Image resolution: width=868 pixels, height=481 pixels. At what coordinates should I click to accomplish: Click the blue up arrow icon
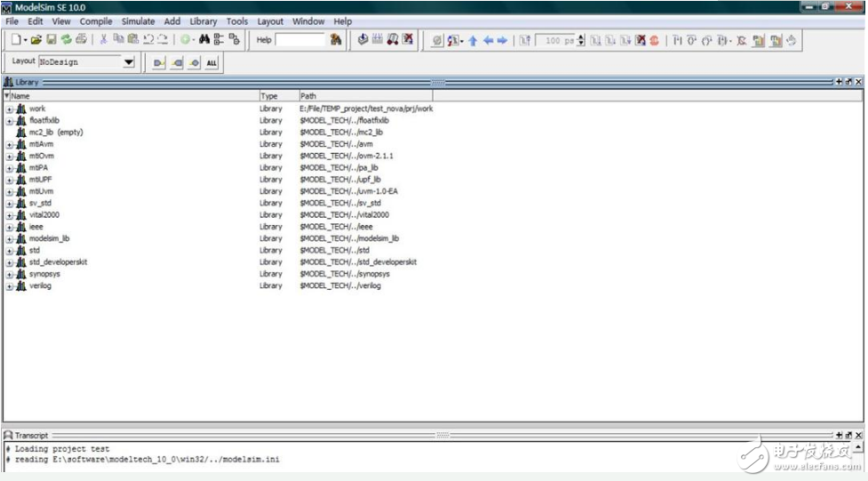tap(473, 40)
